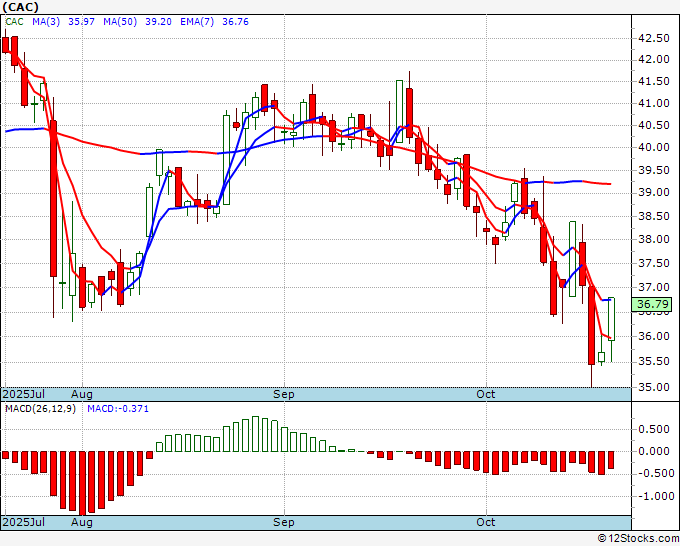
Task: Click the 42.50 price axis label
Action: click(654, 39)
